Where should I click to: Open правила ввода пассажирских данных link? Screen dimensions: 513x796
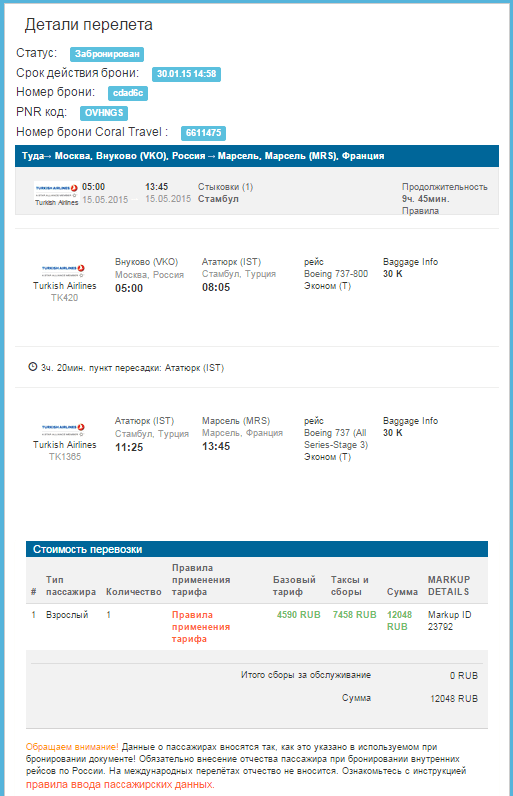pyautogui.click(x=120, y=784)
